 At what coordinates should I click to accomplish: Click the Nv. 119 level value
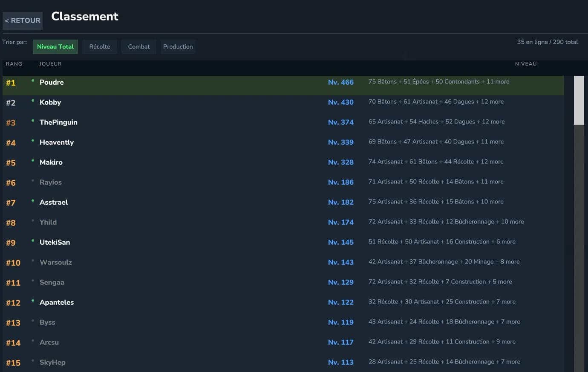coord(341,322)
